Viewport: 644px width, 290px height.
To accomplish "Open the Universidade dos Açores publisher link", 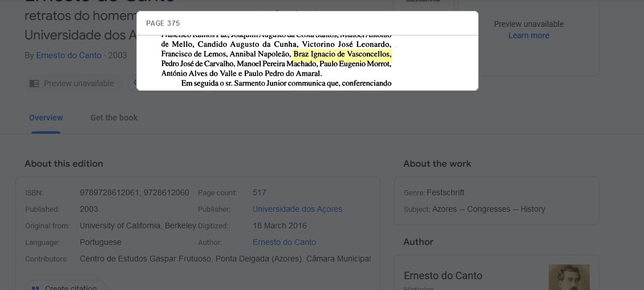I will click(x=297, y=209).
